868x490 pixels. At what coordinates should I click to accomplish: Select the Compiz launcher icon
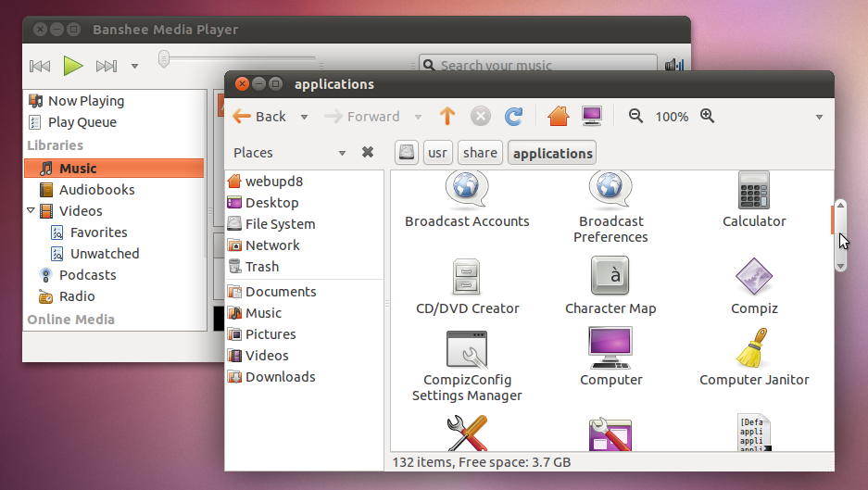click(754, 276)
